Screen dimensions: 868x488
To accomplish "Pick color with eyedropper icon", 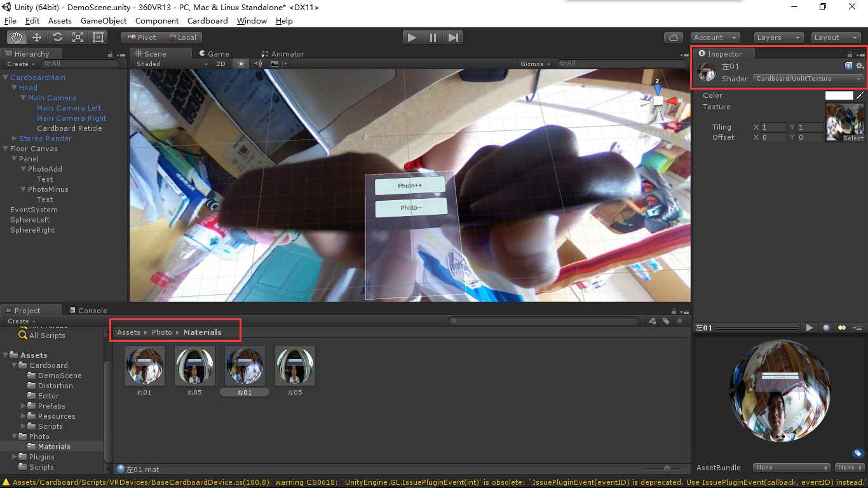I will (860, 95).
